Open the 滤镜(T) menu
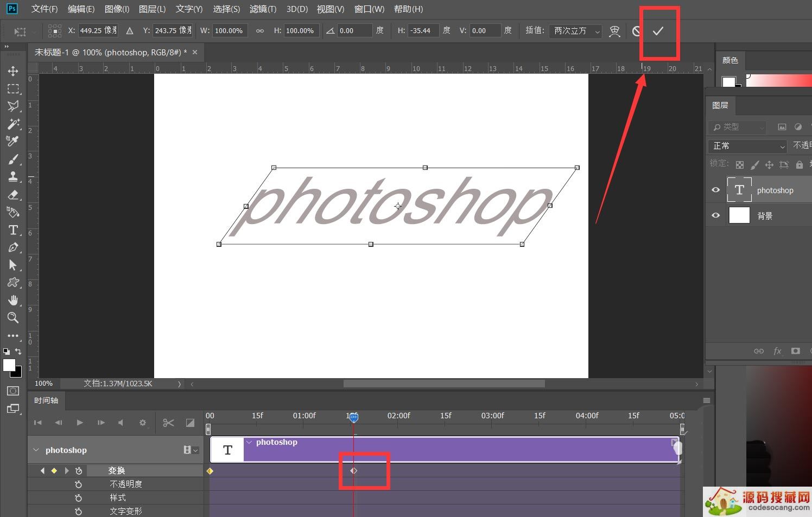The height and width of the screenshot is (517, 812). (263, 9)
